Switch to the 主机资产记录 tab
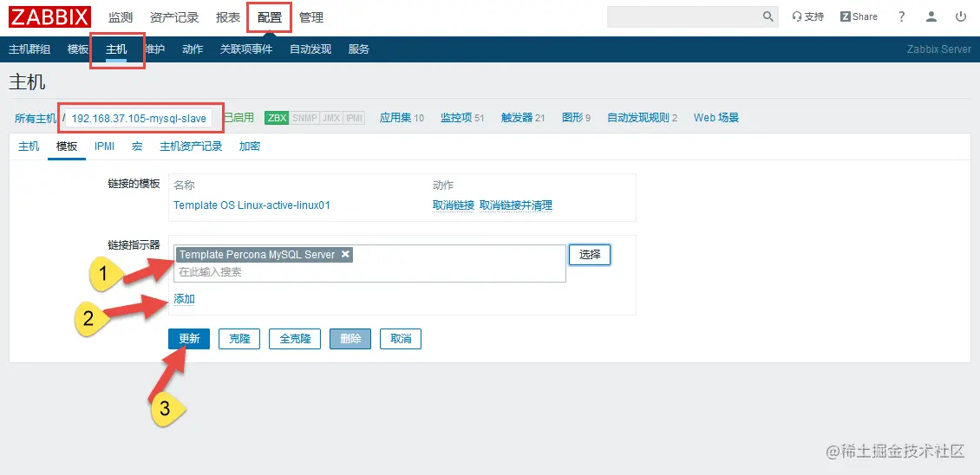 tap(191, 146)
